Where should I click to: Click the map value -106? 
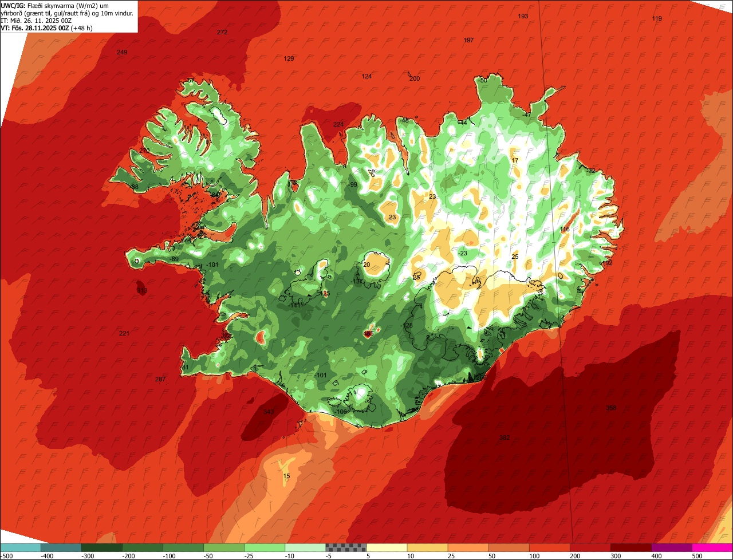click(341, 412)
